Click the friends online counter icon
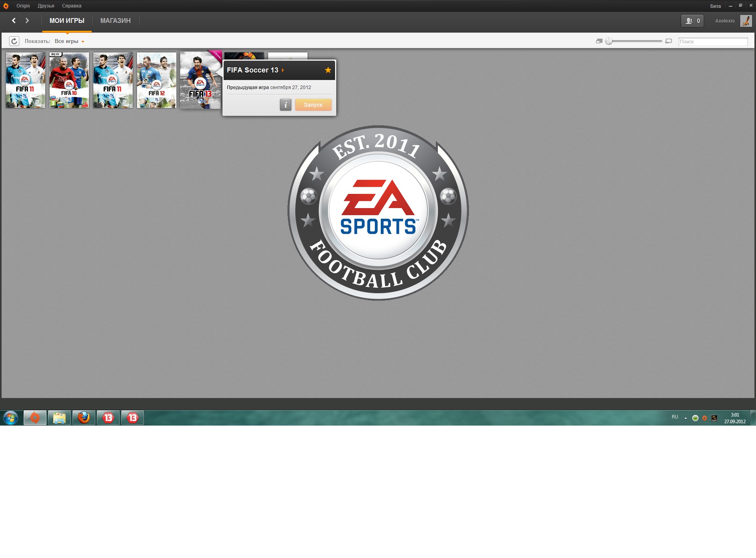This screenshot has width=756, height=558. [x=692, y=21]
